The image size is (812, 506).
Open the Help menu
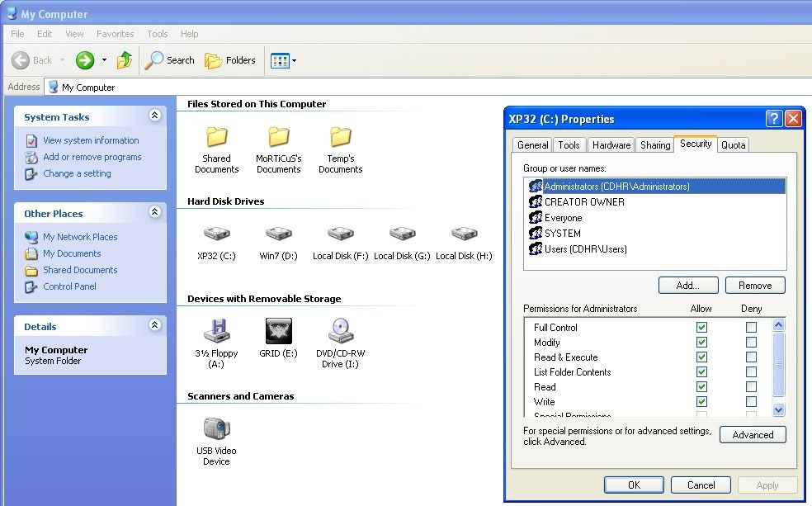189,34
